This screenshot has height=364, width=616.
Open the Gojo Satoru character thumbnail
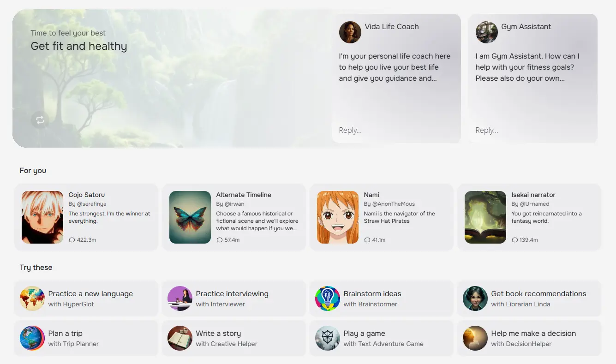coord(42,217)
